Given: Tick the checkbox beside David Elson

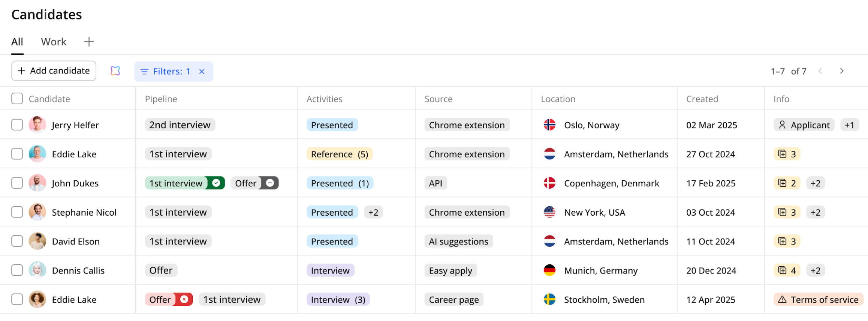Looking at the screenshot, I should (17, 241).
